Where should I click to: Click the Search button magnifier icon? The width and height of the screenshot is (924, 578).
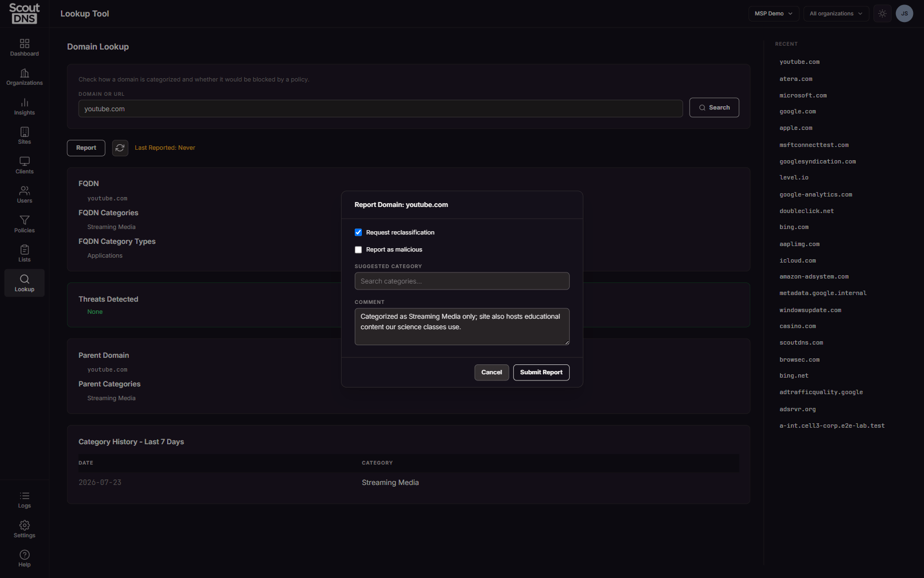[702, 108]
